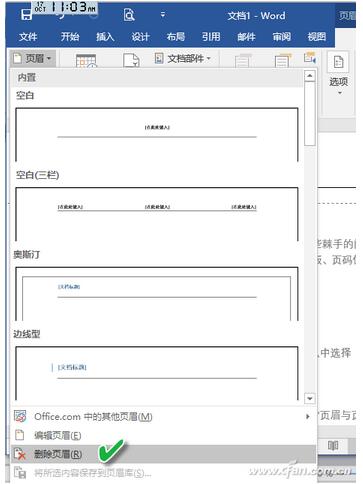Click the Previous section navigation icon
The height and width of the screenshot is (484, 363).
[x=310, y=57]
